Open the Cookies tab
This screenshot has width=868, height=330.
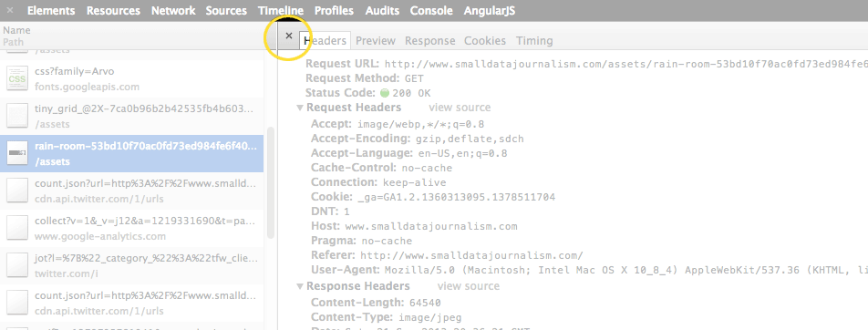pyautogui.click(x=485, y=40)
